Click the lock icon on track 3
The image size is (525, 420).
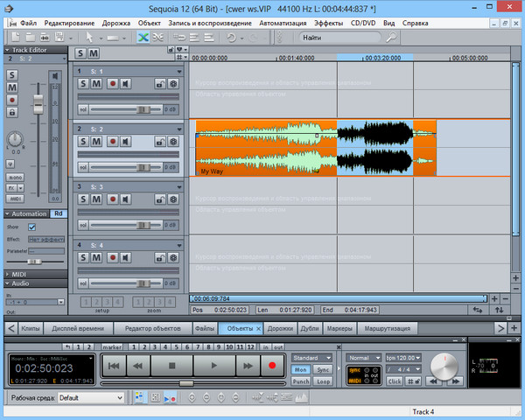click(160, 199)
